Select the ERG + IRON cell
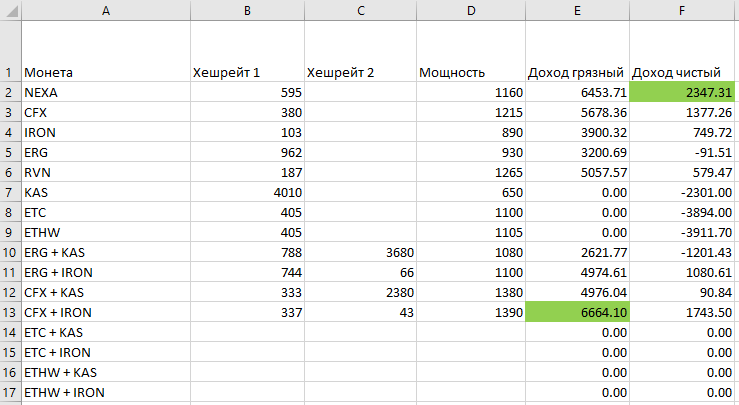 coord(106,272)
